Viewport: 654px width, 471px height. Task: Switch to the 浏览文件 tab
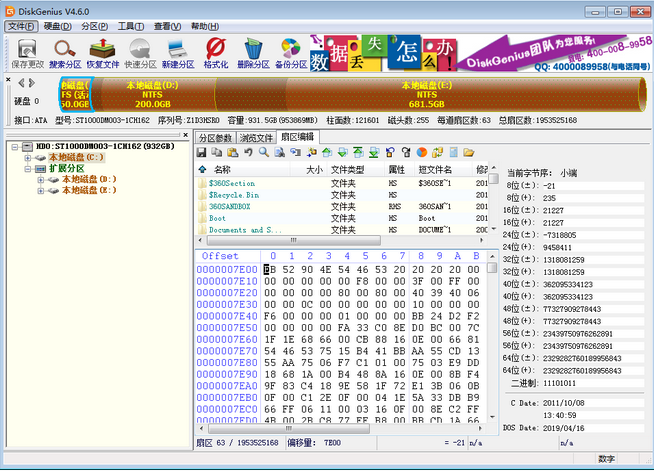point(256,137)
